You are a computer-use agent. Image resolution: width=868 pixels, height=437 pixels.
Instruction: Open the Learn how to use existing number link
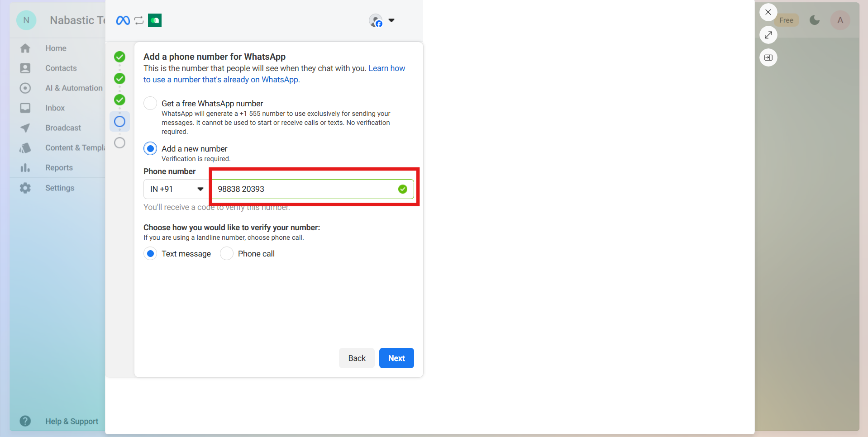(x=274, y=74)
